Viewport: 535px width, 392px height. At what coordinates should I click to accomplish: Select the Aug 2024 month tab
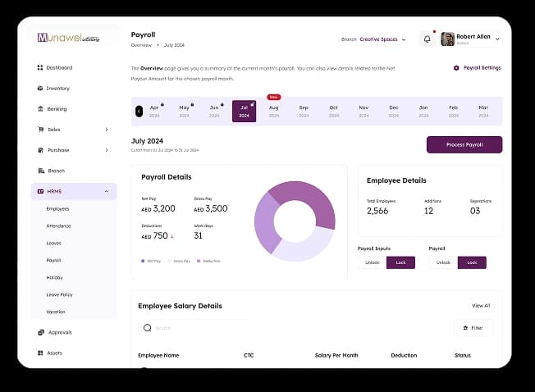(x=273, y=112)
